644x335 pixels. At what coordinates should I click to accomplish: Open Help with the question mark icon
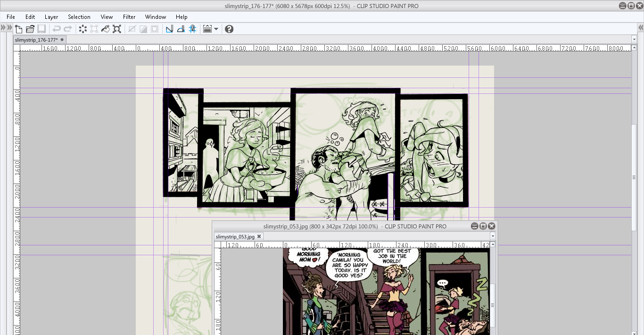[x=229, y=29]
